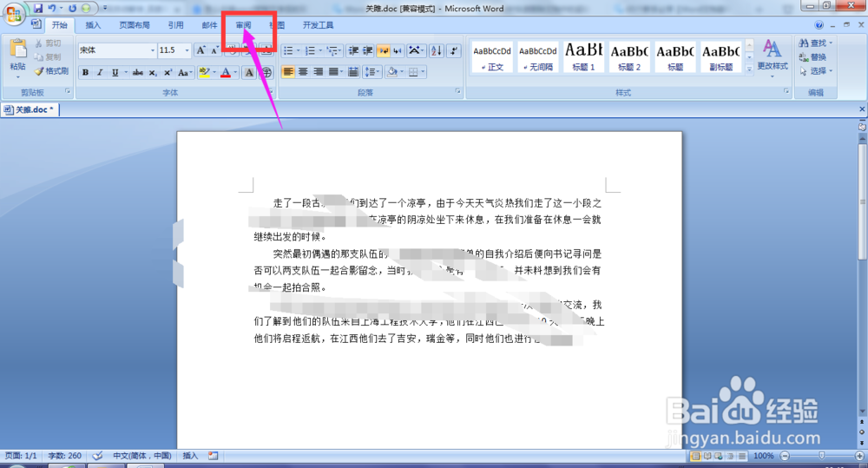Apply subscript formatting
The image size is (868, 468).
153,73
